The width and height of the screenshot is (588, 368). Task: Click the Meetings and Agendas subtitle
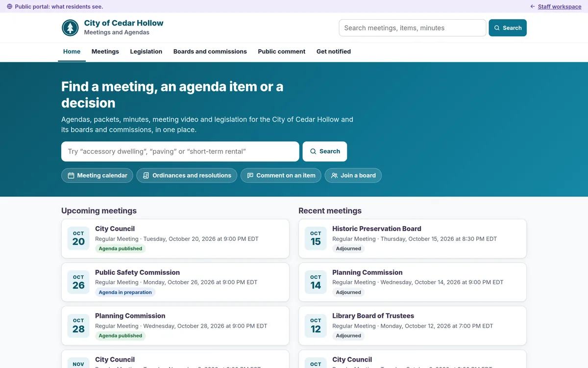117,32
